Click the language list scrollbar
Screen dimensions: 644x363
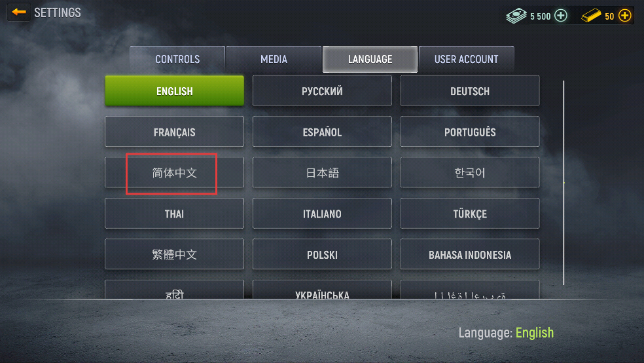click(x=563, y=183)
